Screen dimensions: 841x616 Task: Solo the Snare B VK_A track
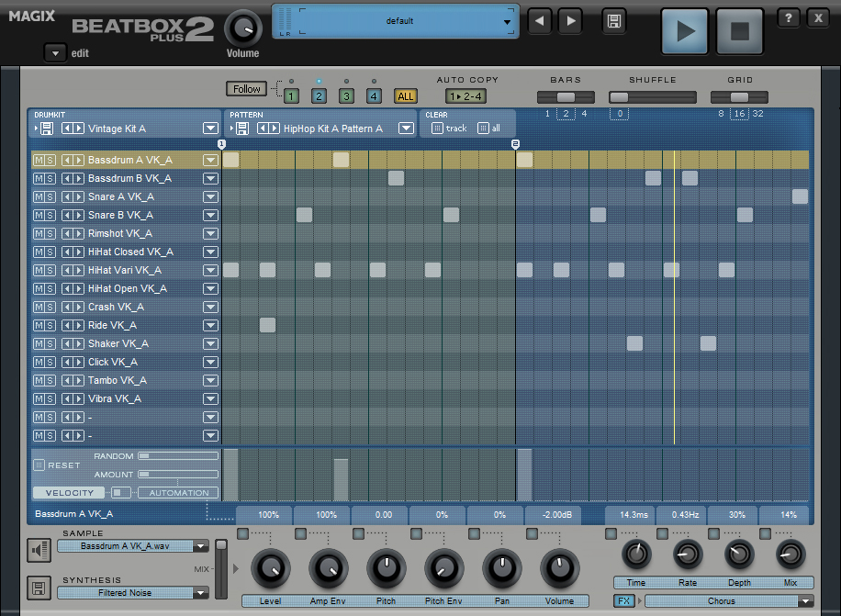coord(50,216)
